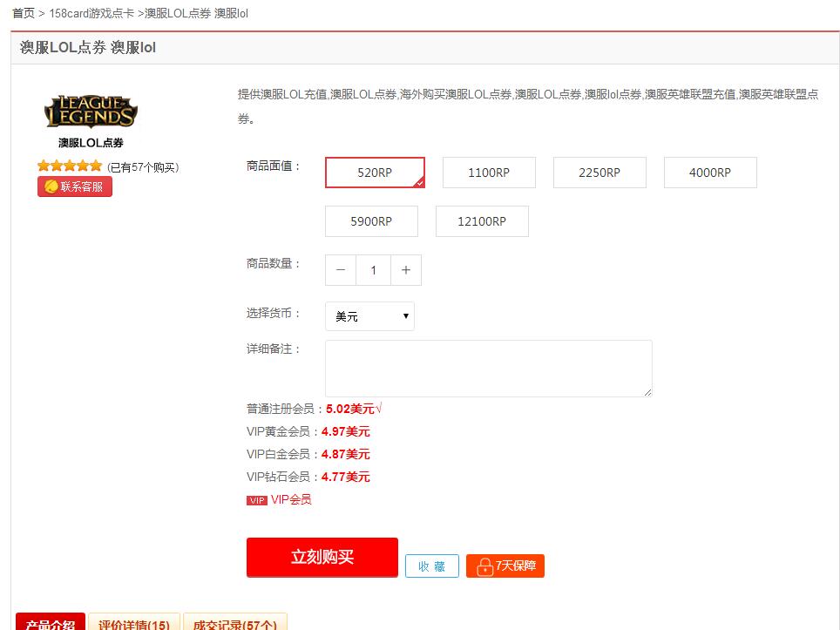Switch to 成交记录(57个) tab
This screenshot has height=630, width=840.
point(235,622)
